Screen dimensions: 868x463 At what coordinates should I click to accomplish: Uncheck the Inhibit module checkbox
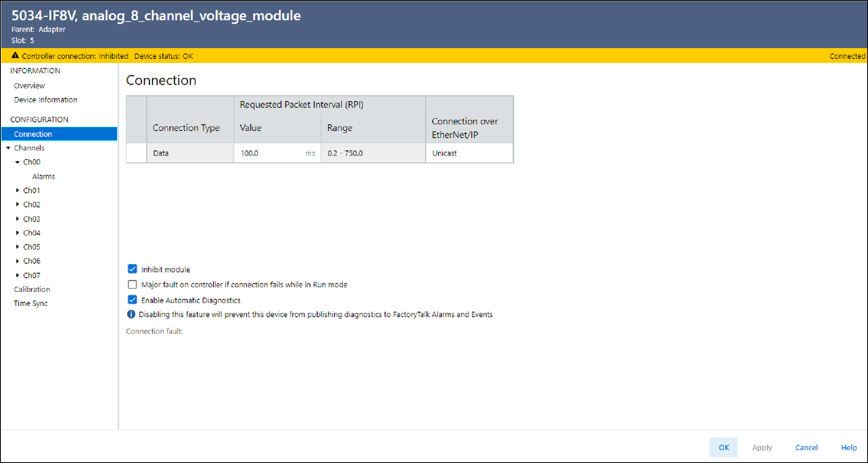[132, 269]
